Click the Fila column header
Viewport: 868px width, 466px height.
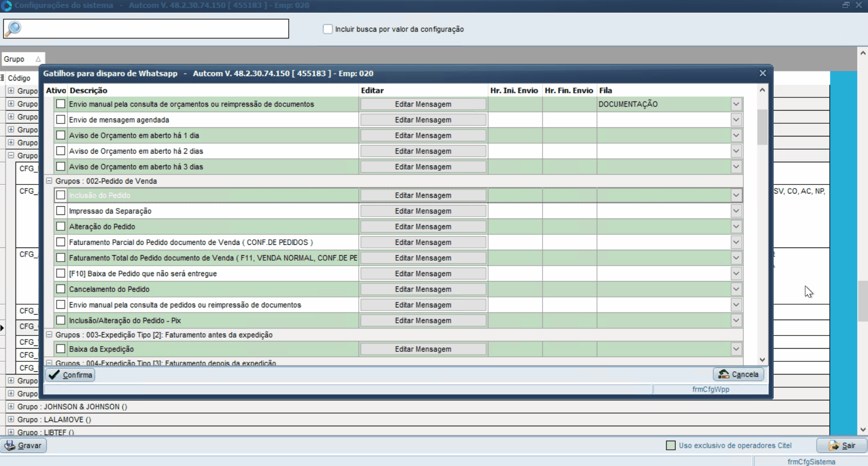coord(605,91)
